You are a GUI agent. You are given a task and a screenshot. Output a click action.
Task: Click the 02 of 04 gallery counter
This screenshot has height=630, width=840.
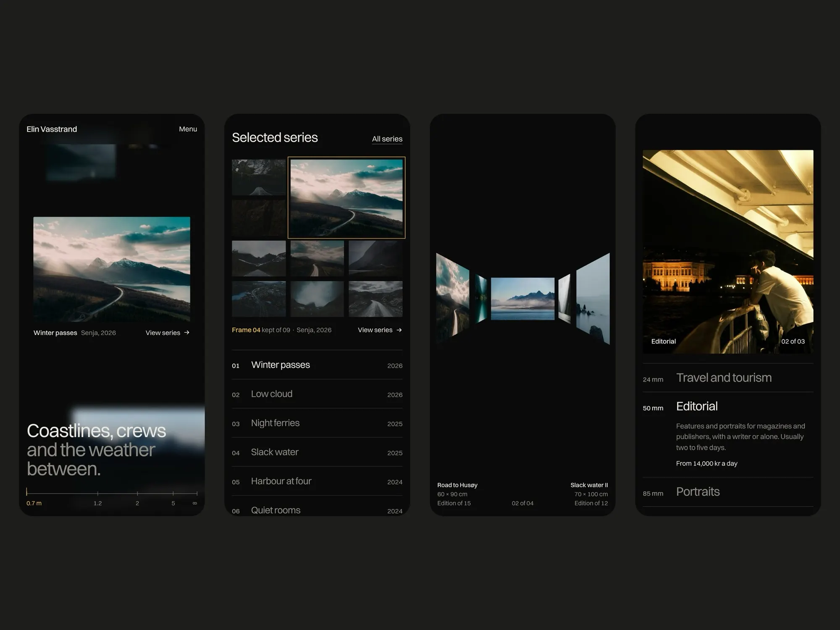522,503
